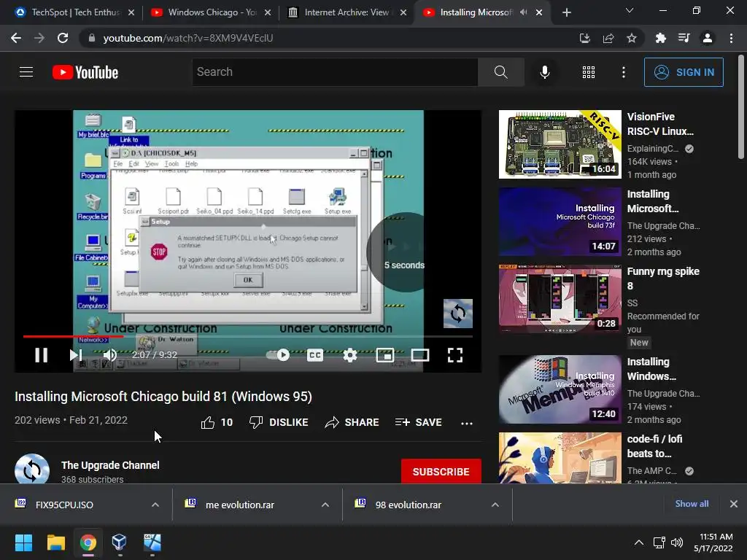Open Funny rng spike 8 video
747x560 pixels.
pos(560,298)
